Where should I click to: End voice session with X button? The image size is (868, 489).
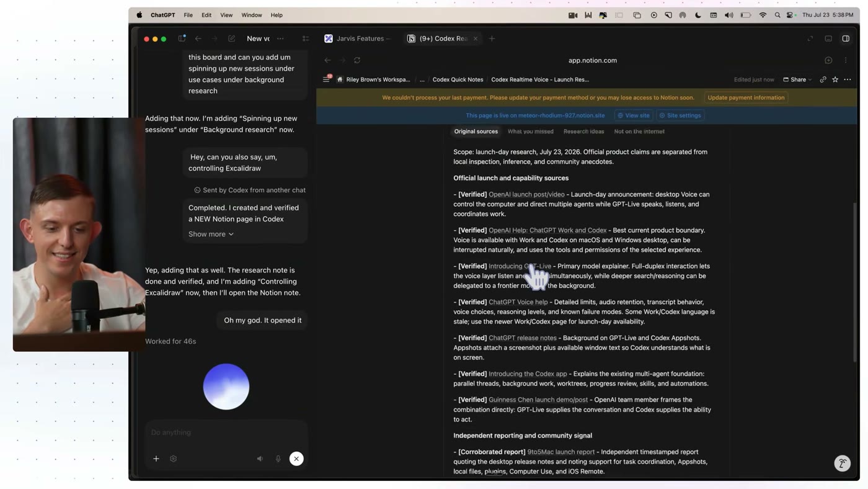point(296,459)
